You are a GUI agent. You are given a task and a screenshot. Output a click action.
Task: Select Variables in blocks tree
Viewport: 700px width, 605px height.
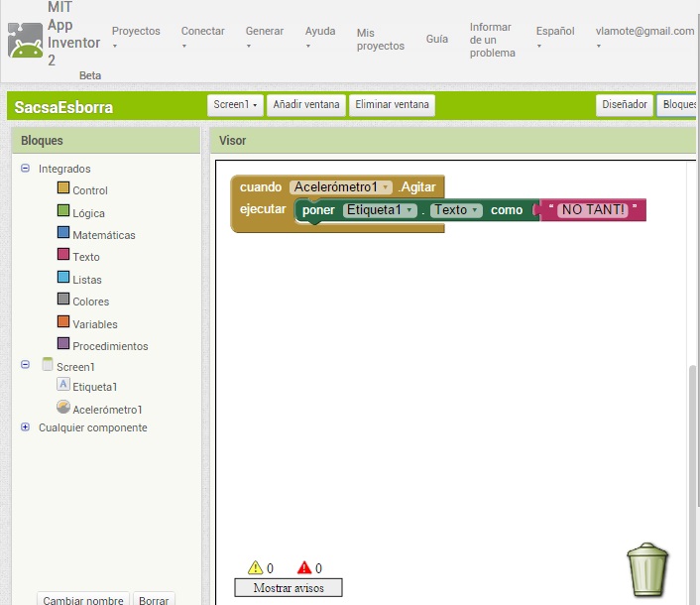coord(95,324)
